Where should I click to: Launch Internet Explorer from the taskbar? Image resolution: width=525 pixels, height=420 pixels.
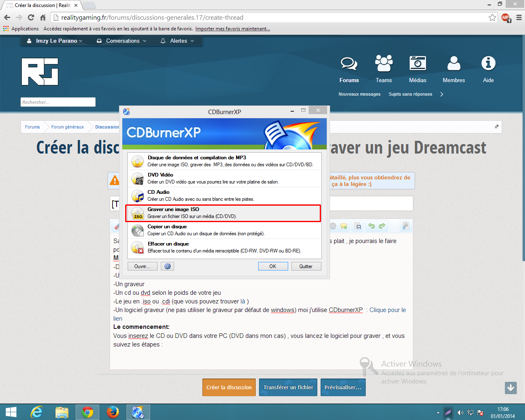pos(37,412)
